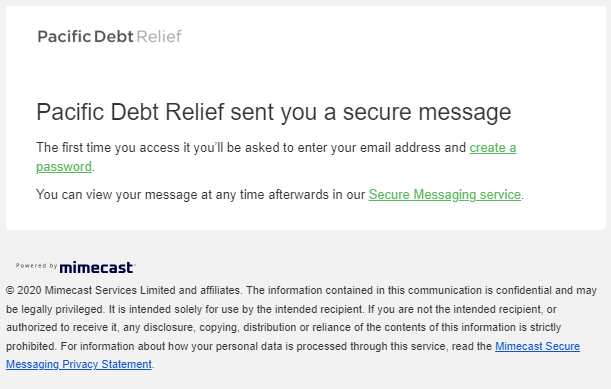Image resolution: width=611 pixels, height=389 pixels.
Task: Click the 'Debt' word in the logo
Action: pos(113,37)
